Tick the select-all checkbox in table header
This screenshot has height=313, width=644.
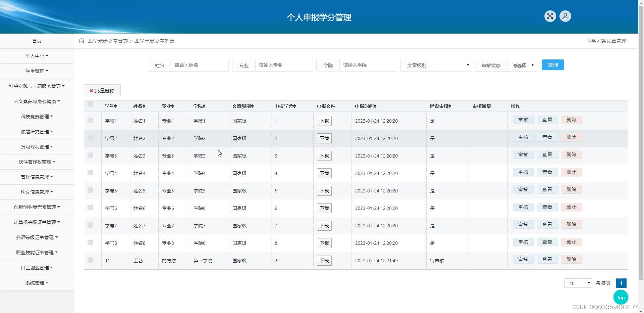tap(90, 104)
